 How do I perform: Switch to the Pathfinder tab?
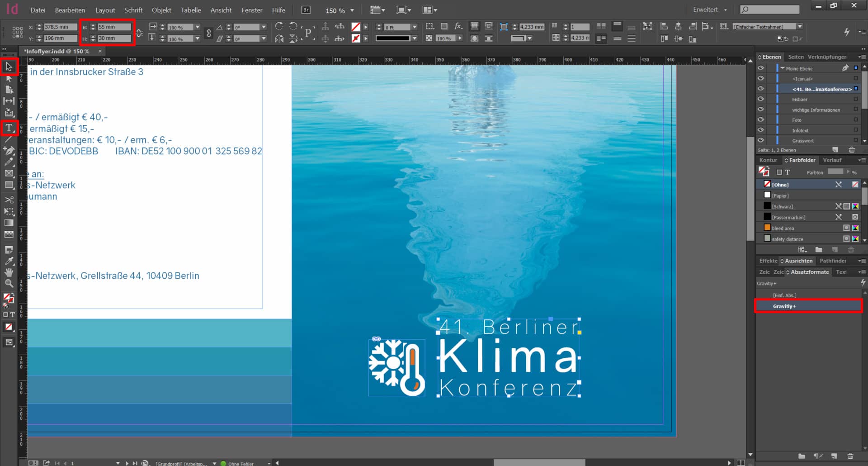coord(833,261)
